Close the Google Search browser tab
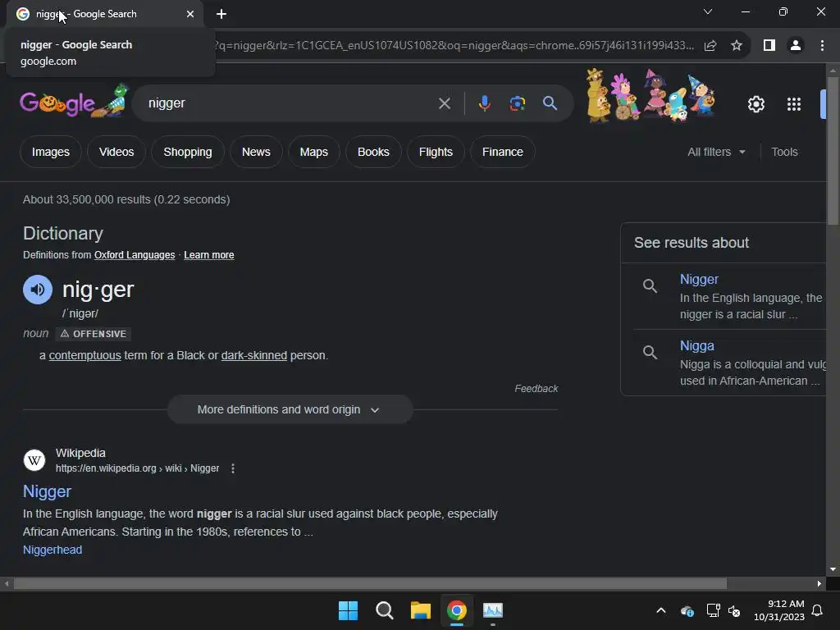Screen dimensions: 840x630 (190, 14)
